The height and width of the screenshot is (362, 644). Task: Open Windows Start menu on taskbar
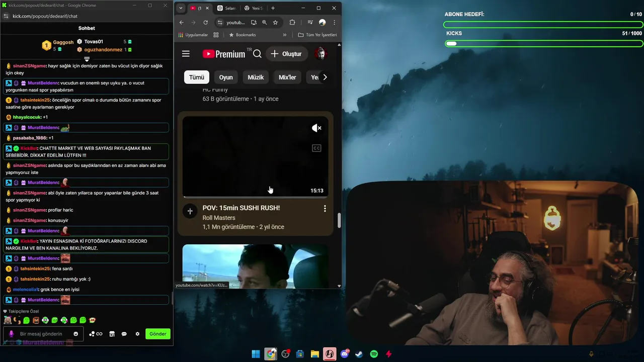pyautogui.click(x=256, y=354)
